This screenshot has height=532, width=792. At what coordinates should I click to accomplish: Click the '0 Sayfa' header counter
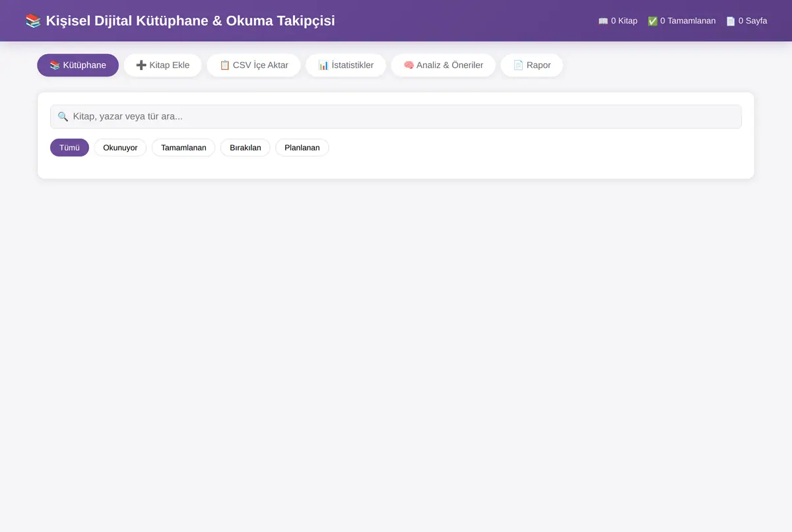[x=746, y=21]
